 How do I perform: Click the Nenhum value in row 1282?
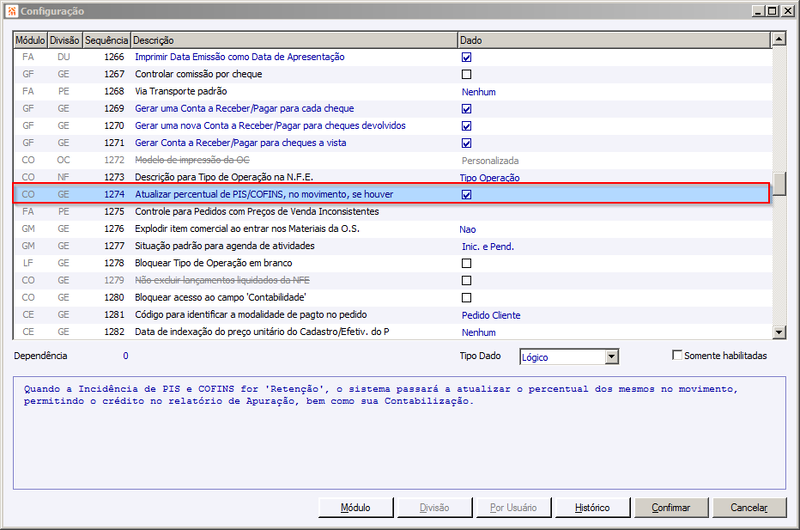point(479,333)
